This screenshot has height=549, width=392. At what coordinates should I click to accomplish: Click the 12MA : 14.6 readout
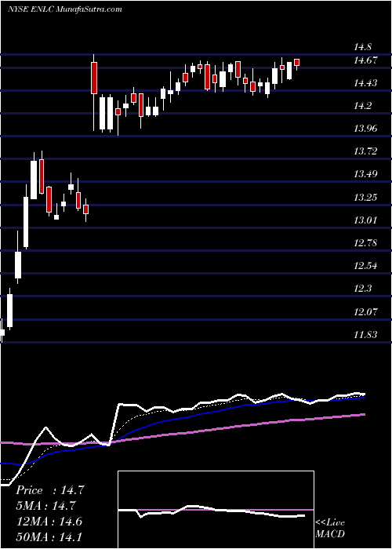[x=49, y=522]
